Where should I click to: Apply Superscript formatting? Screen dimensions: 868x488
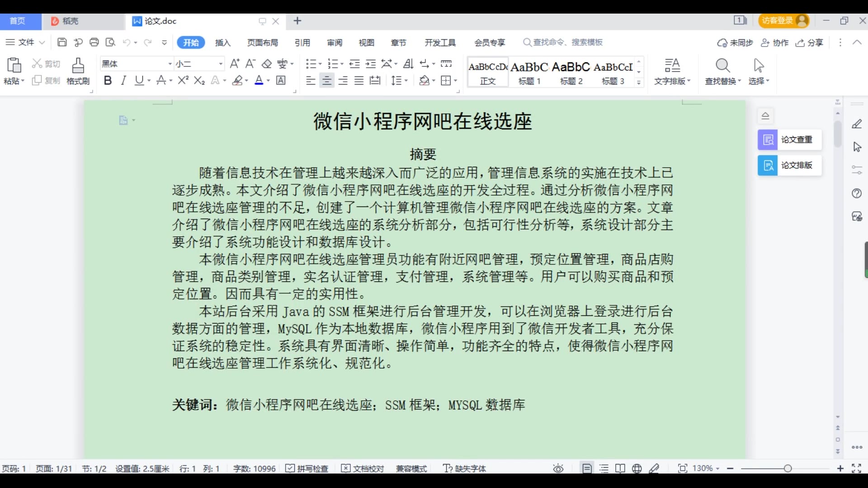coord(183,80)
